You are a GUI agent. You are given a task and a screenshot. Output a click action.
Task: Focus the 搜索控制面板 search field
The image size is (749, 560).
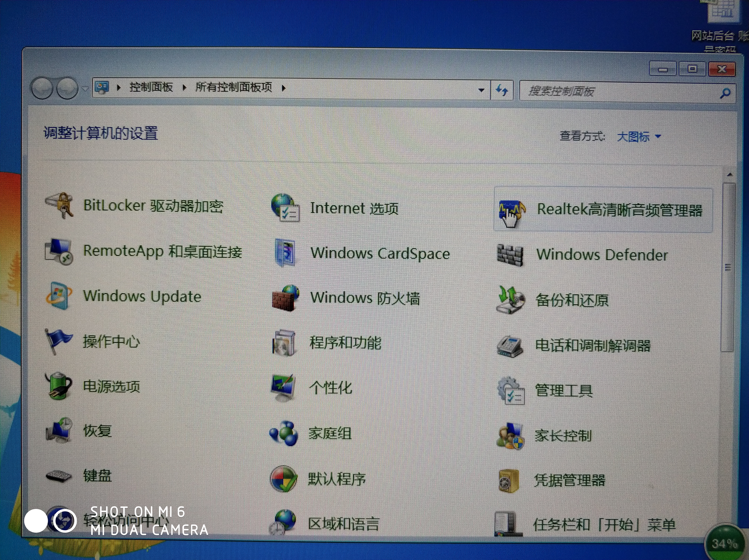pos(627,91)
